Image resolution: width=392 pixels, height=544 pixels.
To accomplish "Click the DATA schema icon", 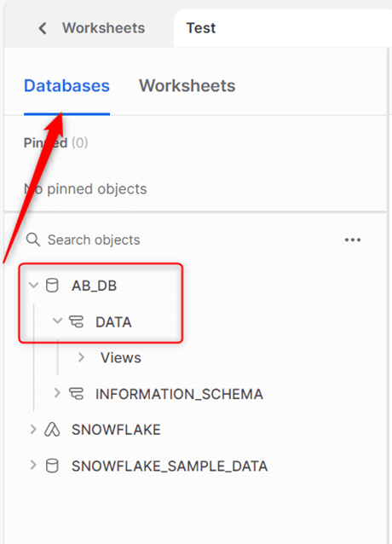I will [76, 321].
